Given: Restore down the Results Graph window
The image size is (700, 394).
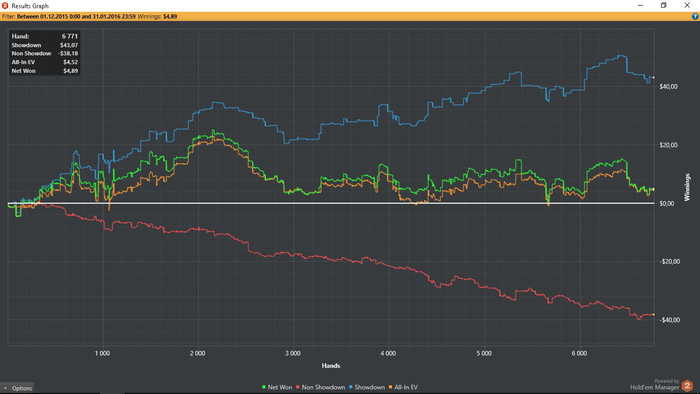Looking at the screenshot, I should [664, 5].
